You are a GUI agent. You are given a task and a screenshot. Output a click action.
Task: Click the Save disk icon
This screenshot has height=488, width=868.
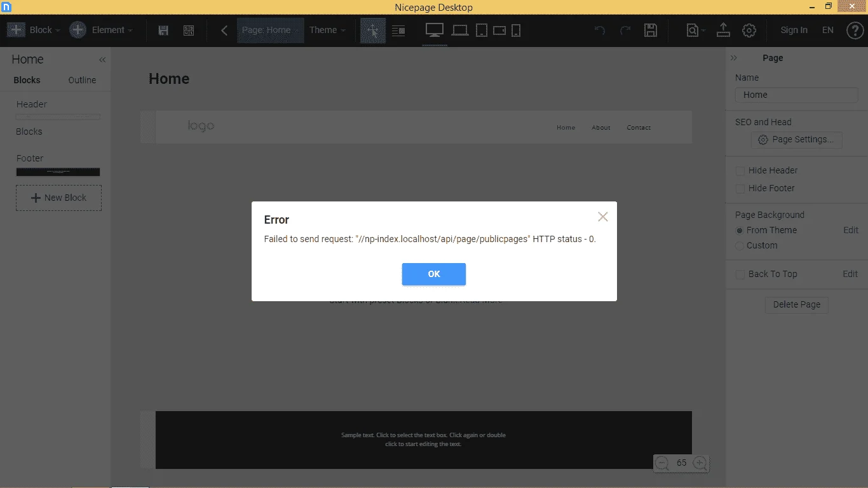pos(651,30)
